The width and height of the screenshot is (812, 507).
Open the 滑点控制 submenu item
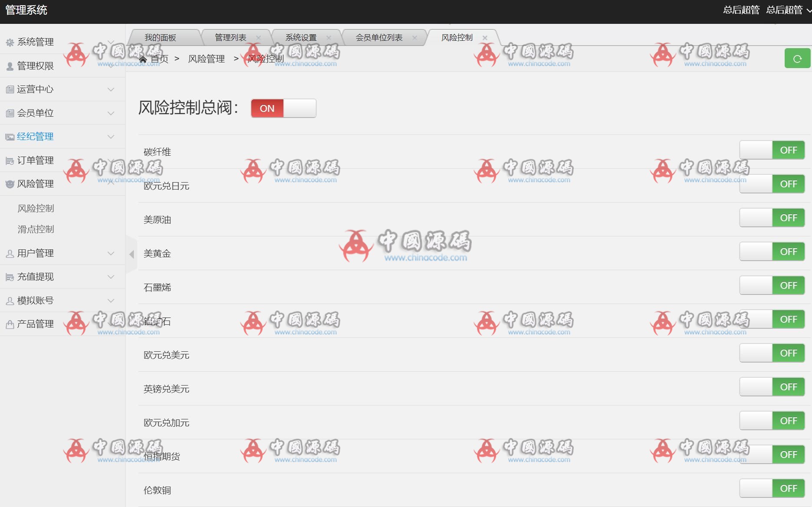click(36, 229)
